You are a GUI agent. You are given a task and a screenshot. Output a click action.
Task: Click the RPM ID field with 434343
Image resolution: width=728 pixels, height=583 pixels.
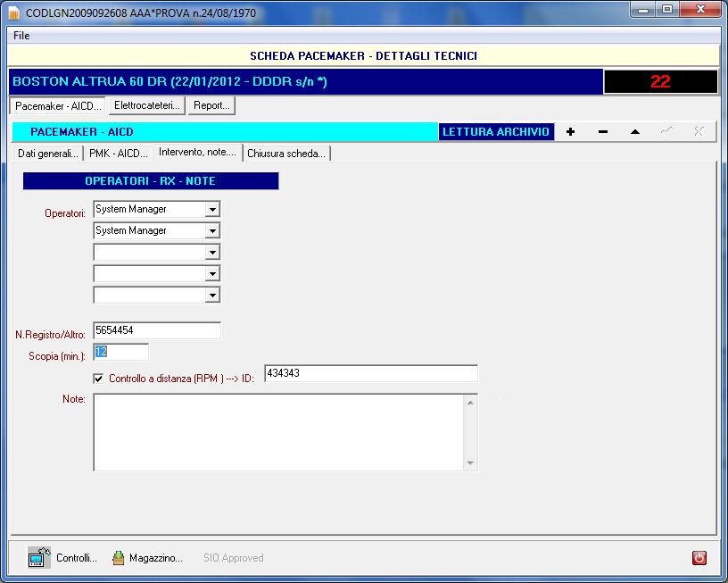371,373
